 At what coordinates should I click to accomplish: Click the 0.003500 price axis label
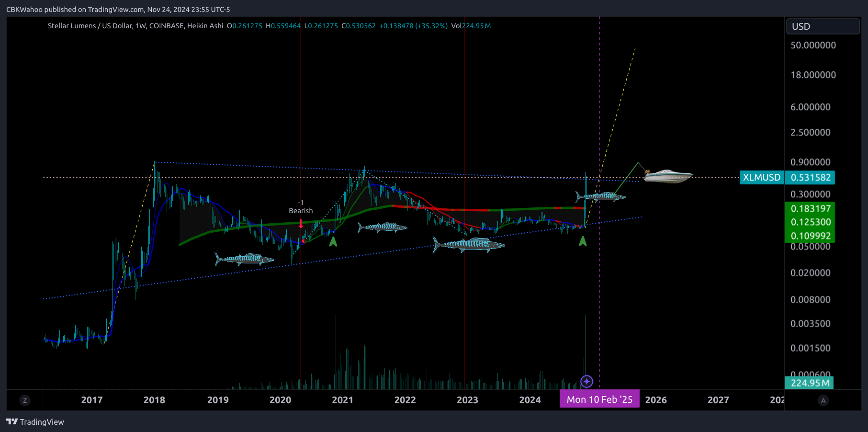(810, 323)
